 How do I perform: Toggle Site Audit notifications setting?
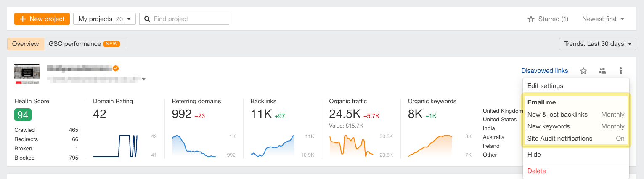(x=620, y=139)
